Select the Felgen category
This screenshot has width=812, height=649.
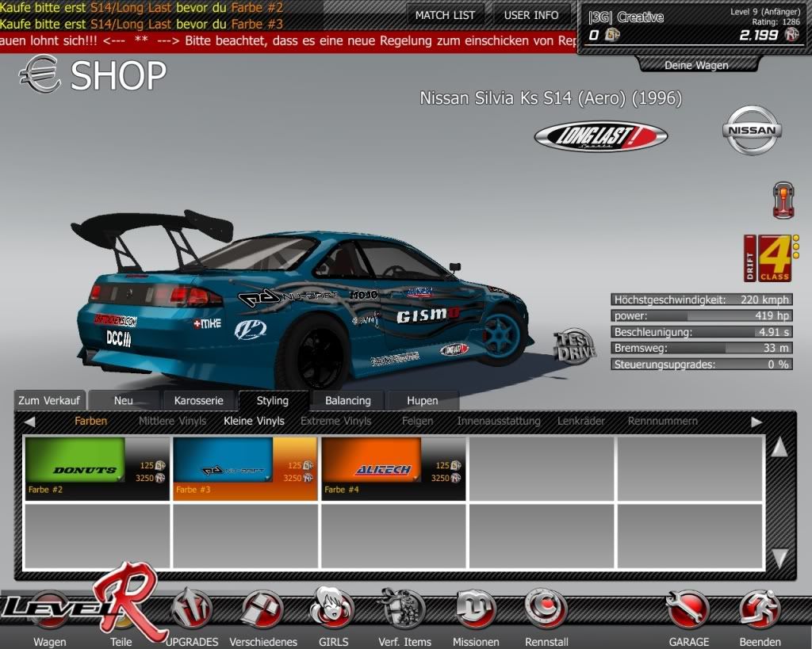point(417,422)
